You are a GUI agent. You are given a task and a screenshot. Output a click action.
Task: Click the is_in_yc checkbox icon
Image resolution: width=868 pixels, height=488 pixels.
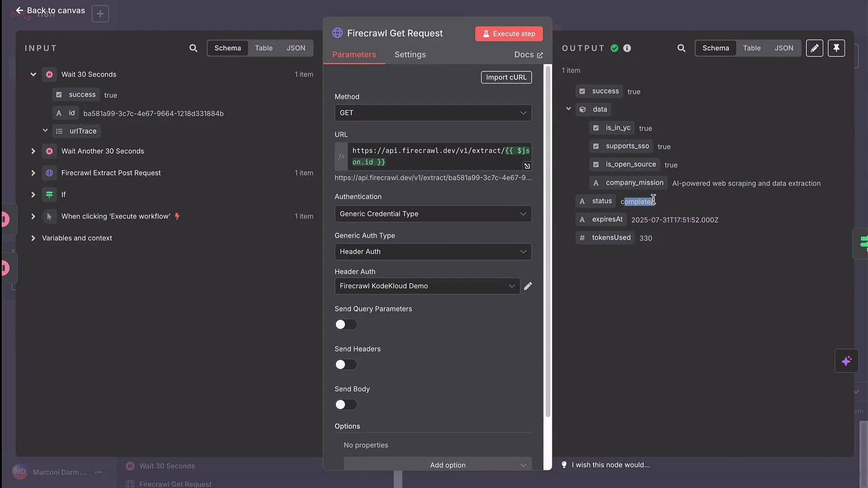point(596,128)
